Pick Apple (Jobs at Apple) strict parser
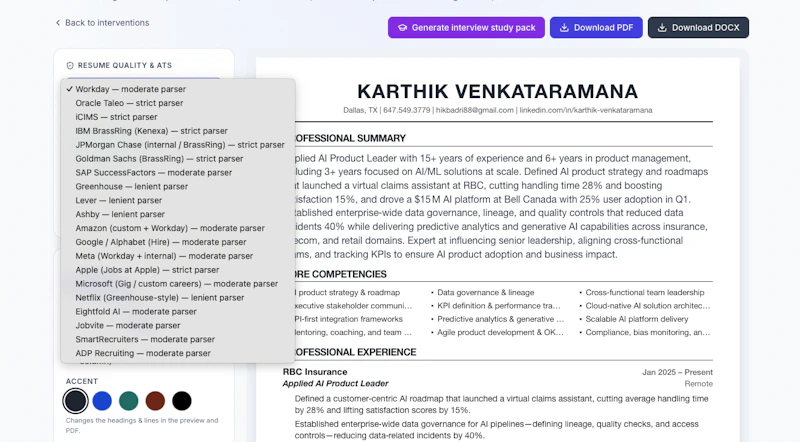This screenshot has width=800, height=442. (x=178, y=269)
